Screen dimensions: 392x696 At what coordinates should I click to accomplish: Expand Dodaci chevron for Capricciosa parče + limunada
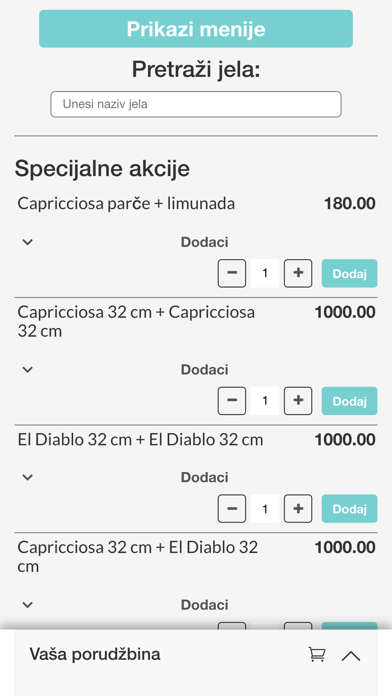point(28,242)
